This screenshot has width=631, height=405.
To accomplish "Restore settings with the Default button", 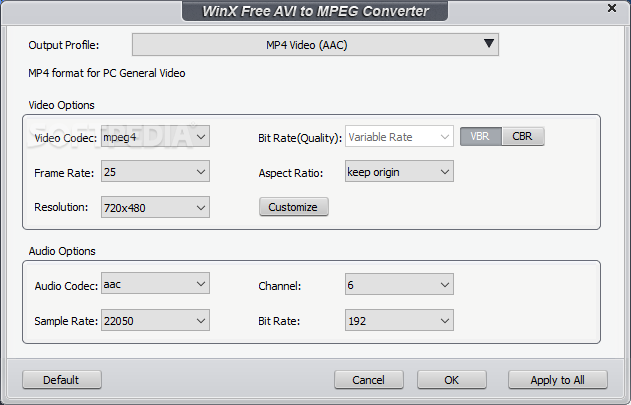I will (62, 380).
